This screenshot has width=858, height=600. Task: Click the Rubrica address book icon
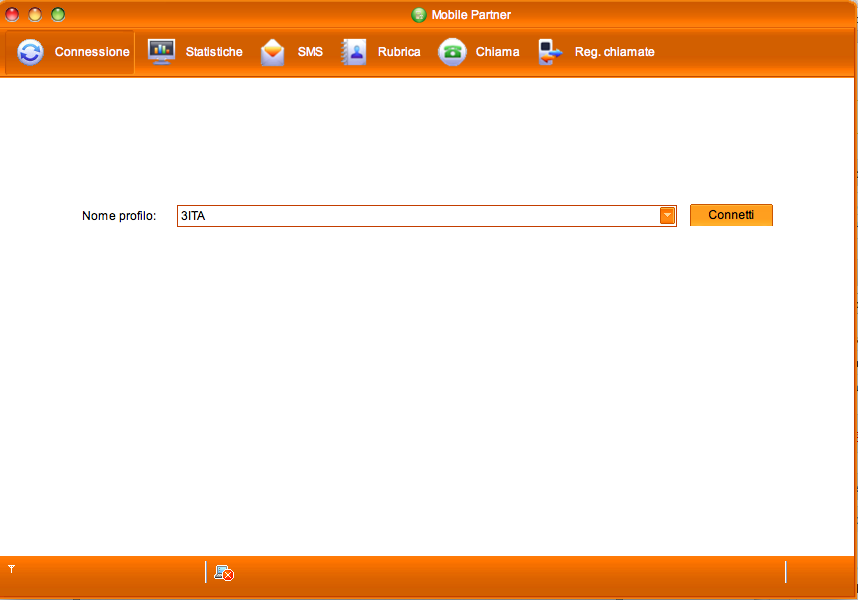pyautogui.click(x=355, y=52)
